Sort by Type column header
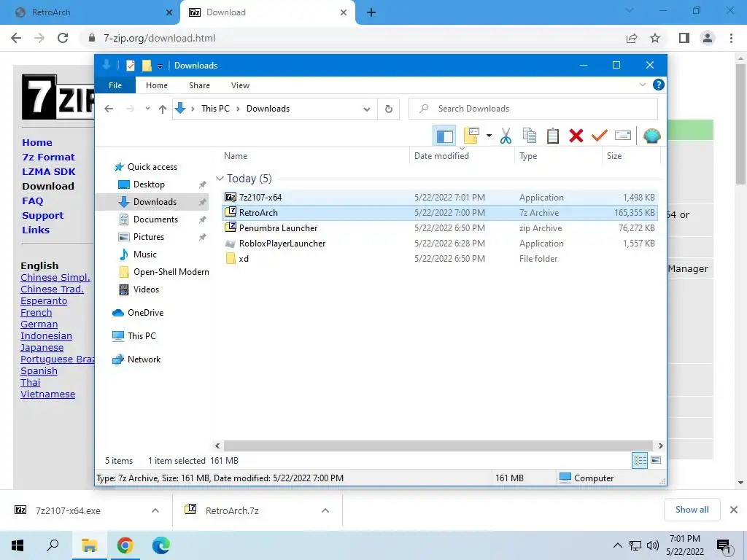The width and height of the screenshot is (747, 560). [x=558, y=156]
